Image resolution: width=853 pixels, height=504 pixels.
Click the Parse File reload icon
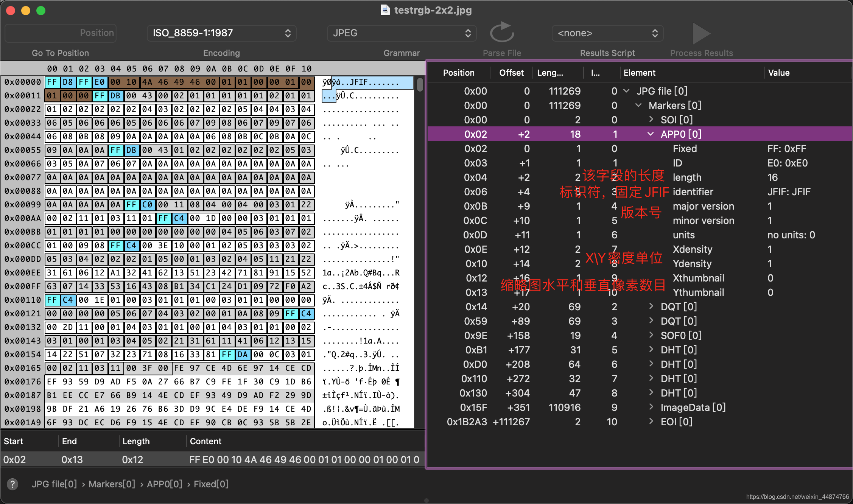click(502, 33)
